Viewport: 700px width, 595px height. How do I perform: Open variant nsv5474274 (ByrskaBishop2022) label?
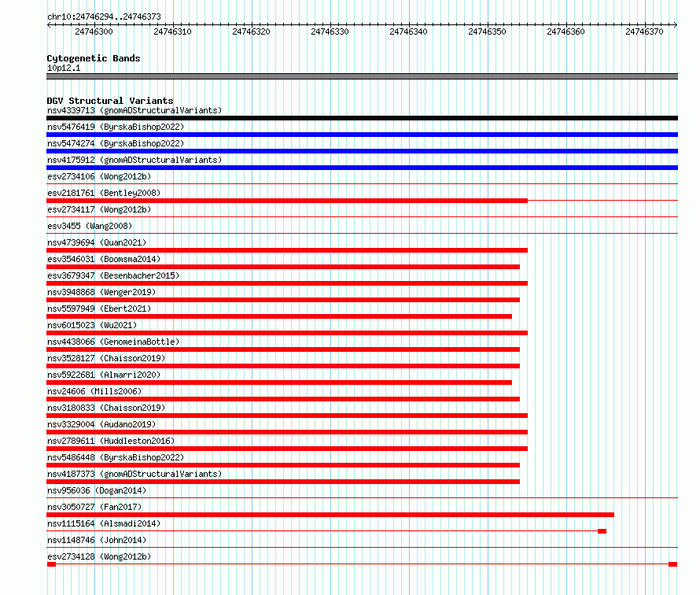pyautogui.click(x=116, y=143)
